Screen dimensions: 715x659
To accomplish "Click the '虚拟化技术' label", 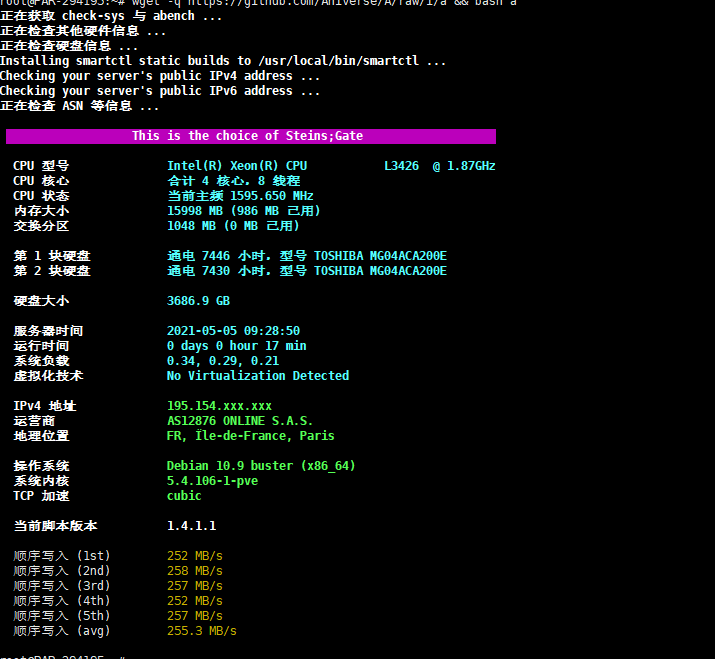I will coord(48,376).
